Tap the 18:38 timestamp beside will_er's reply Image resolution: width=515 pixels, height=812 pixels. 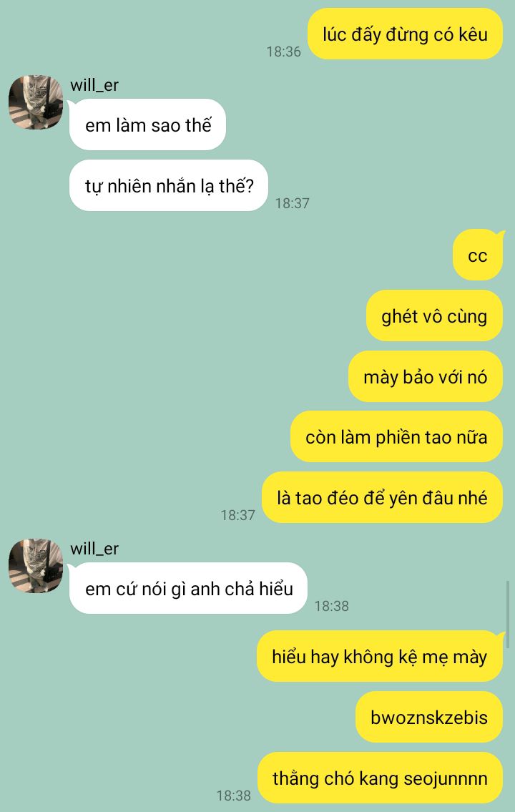click(x=332, y=605)
